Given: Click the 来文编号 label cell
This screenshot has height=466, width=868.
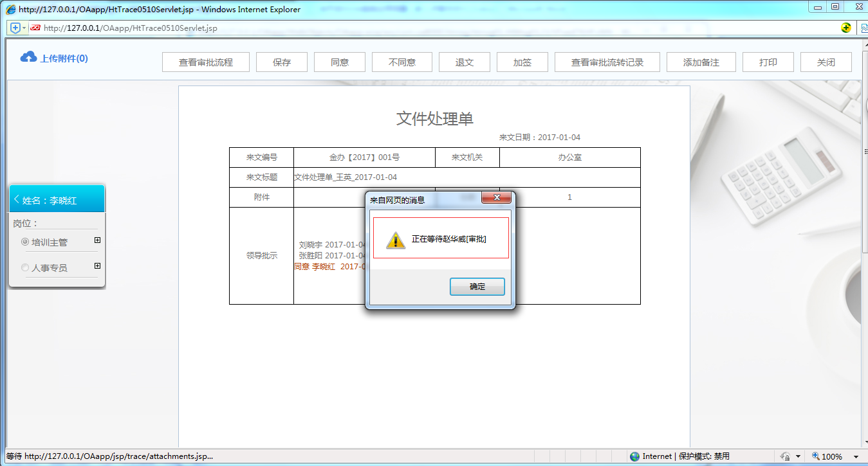Looking at the screenshot, I should [x=262, y=157].
